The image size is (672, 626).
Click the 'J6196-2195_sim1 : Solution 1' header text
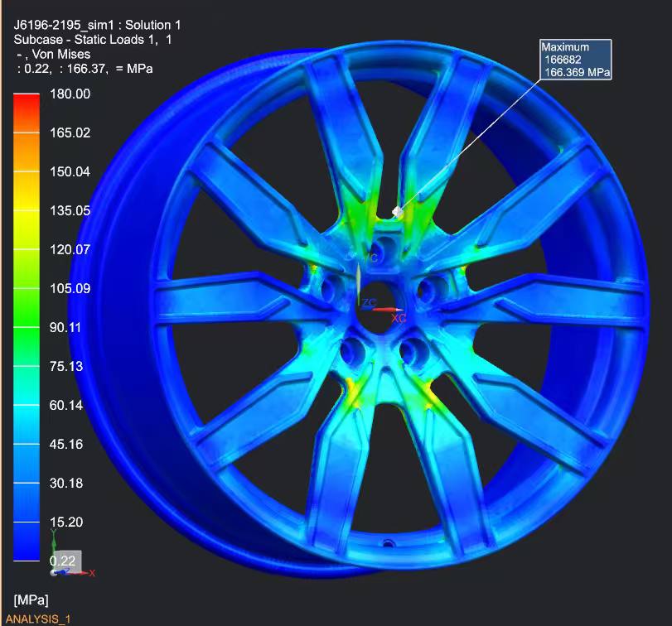(97, 26)
